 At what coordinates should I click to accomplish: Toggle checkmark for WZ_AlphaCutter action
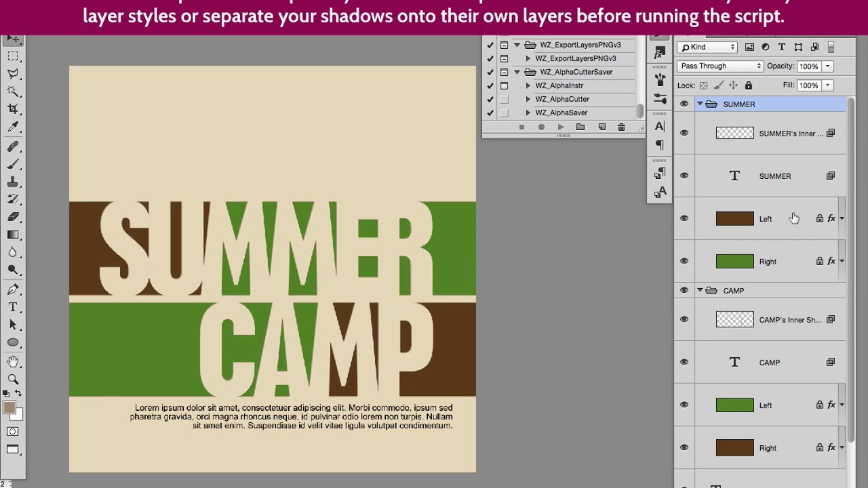[490, 99]
